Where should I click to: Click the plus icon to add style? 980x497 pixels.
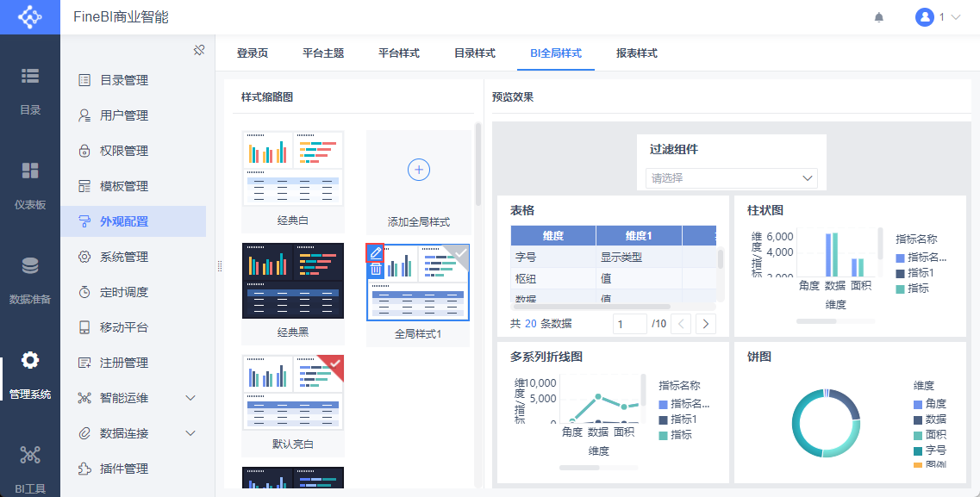[419, 169]
